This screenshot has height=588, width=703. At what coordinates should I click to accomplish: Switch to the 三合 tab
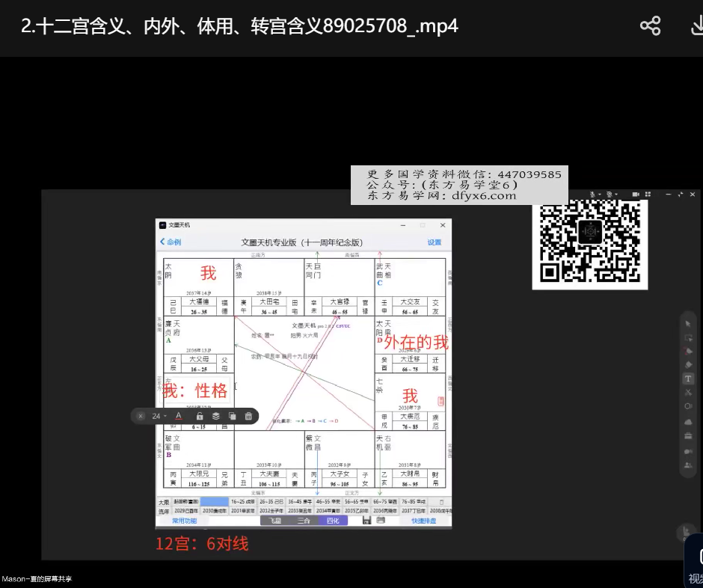coord(304,520)
